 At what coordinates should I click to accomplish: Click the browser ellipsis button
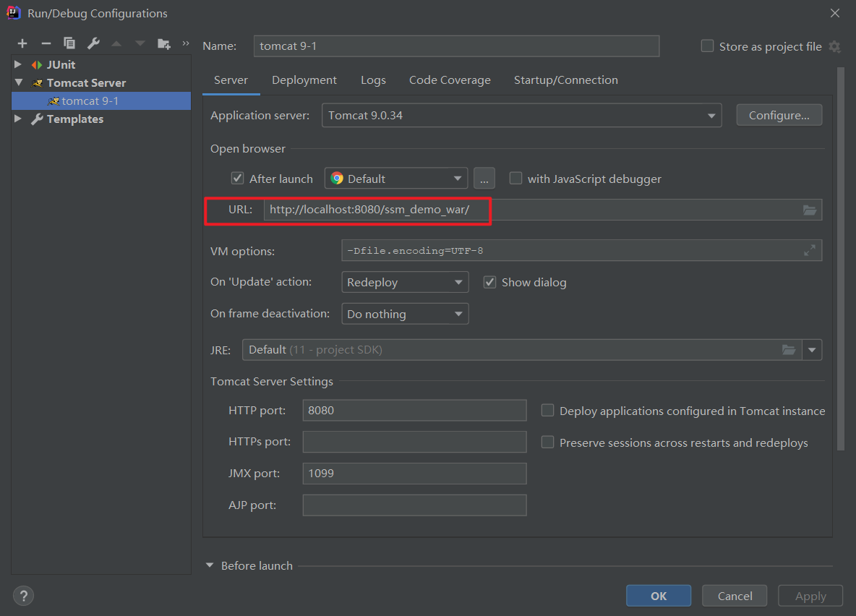point(484,179)
